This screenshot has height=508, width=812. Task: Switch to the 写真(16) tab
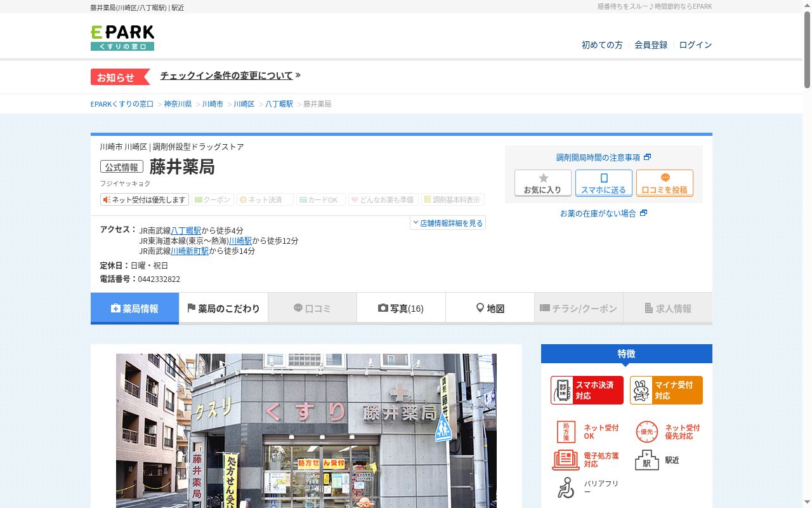pyautogui.click(x=401, y=309)
